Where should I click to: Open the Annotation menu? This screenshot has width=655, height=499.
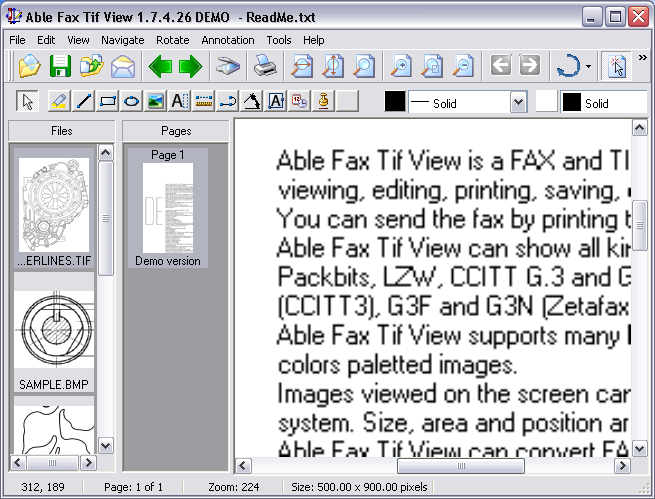coord(228,40)
